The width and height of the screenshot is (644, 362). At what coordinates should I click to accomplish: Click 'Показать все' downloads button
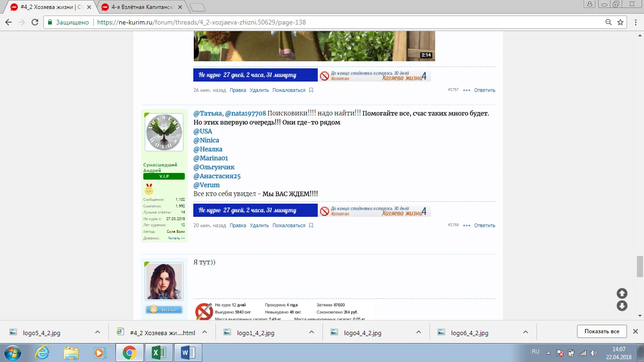[602, 331]
